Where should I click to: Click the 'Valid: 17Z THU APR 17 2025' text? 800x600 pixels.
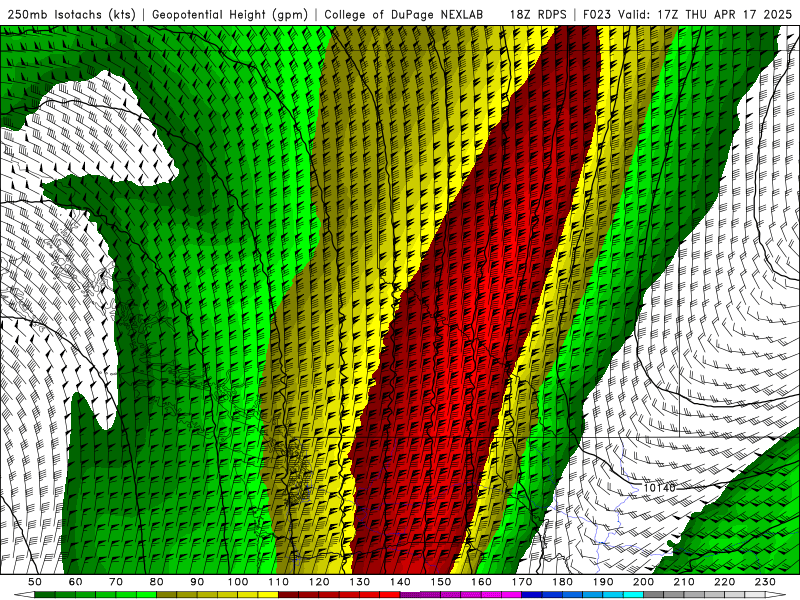coord(705,14)
